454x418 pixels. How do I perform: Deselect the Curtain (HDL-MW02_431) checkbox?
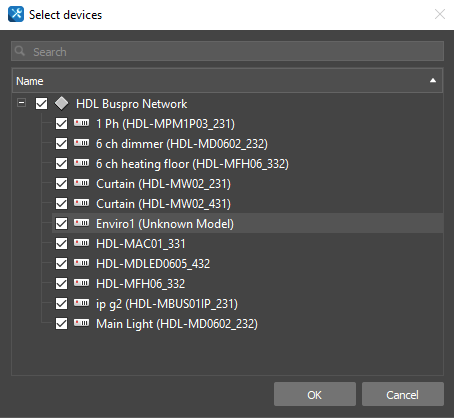point(61,204)
